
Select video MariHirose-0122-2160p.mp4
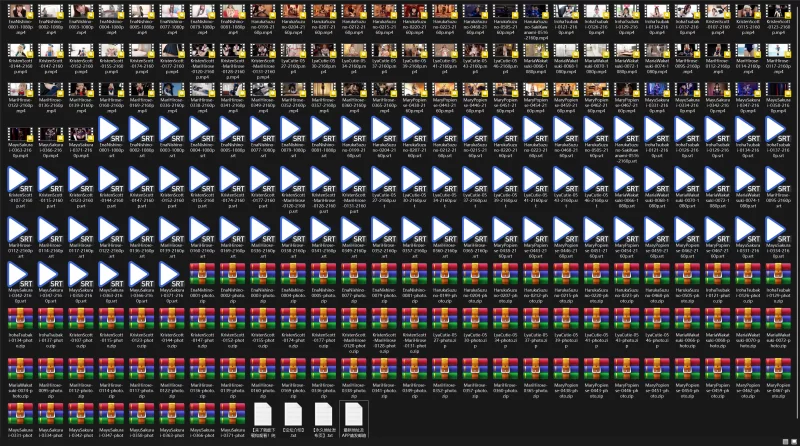click(20, 98)
